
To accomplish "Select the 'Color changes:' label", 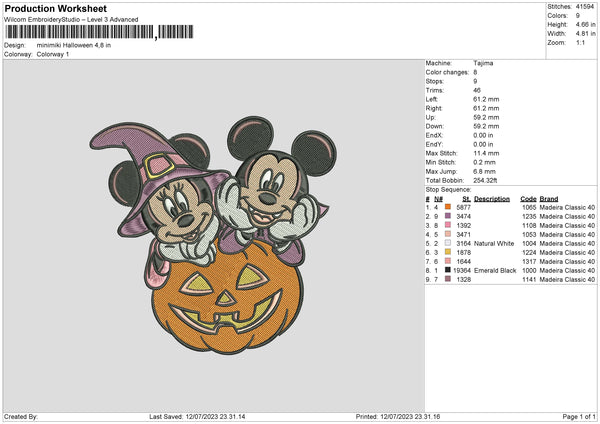I will 447,72.
